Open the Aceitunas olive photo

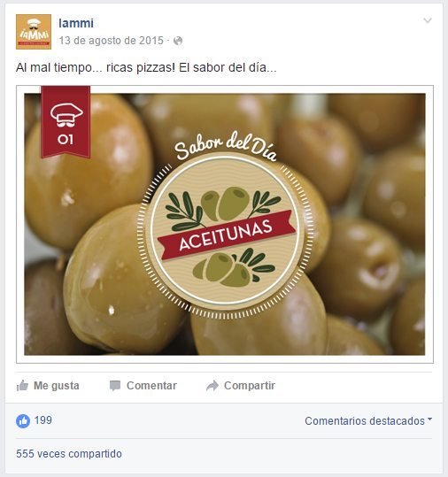click(225, 224)
